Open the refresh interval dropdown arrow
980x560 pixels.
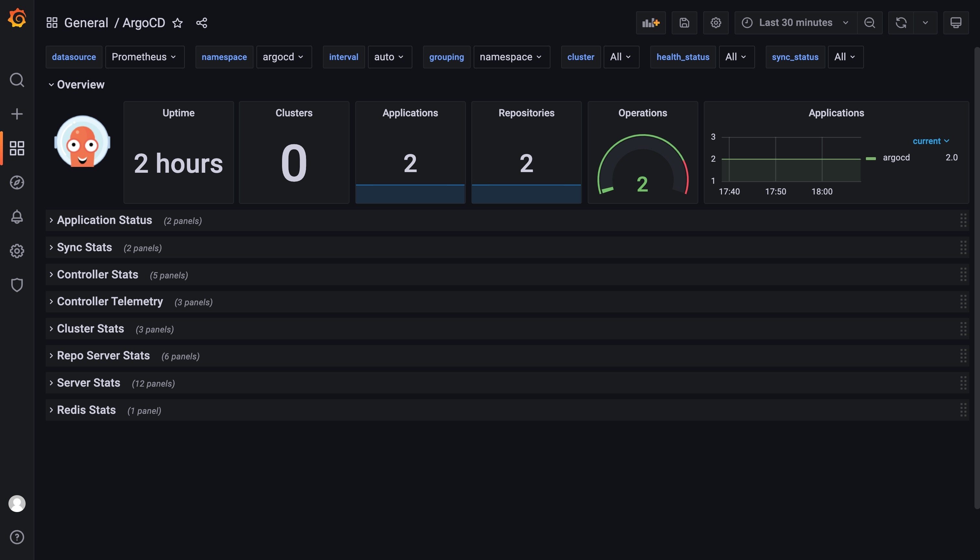pos(926,23)
